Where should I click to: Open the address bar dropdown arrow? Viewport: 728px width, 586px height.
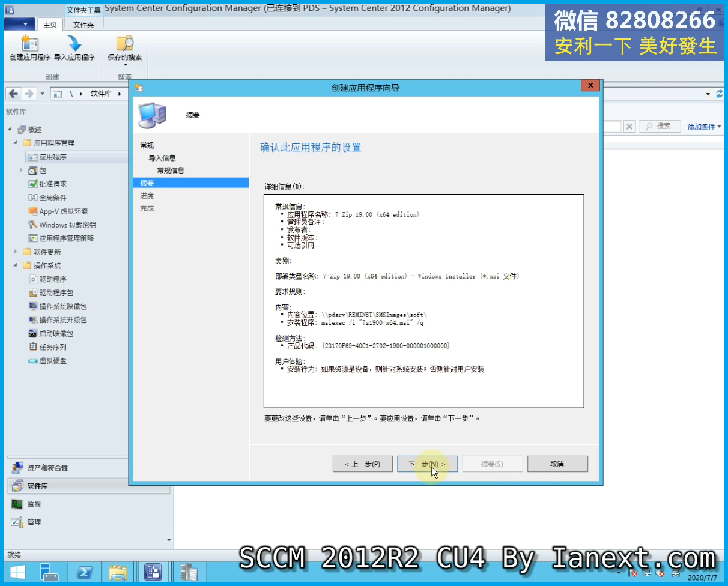pyautogui.click(x=708, y=94)
